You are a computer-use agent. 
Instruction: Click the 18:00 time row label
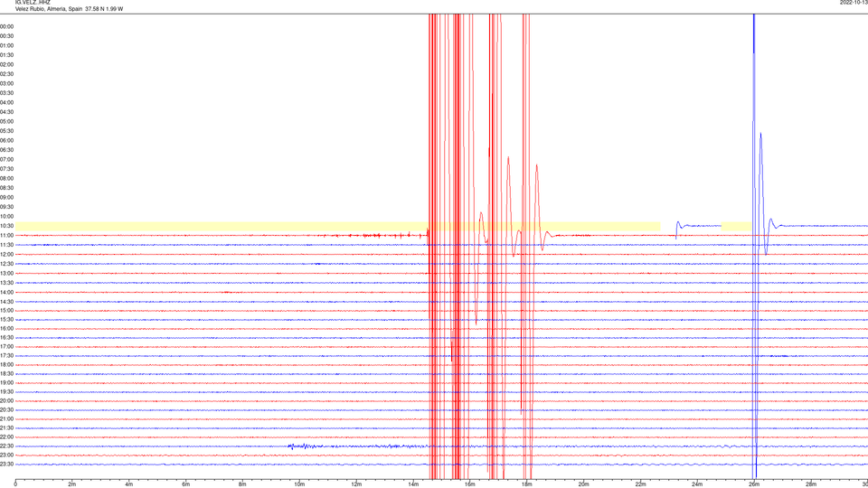pos(6,364)
